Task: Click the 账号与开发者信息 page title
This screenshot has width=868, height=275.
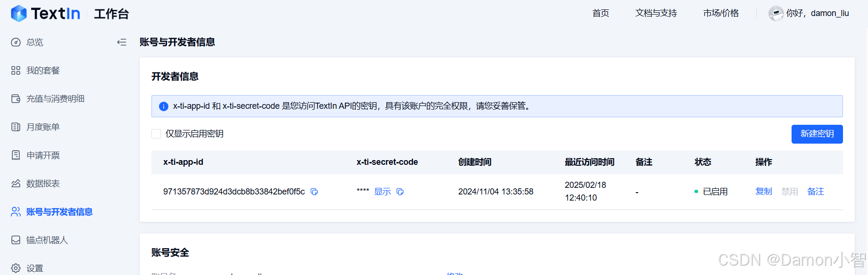Action: [177, 42]
